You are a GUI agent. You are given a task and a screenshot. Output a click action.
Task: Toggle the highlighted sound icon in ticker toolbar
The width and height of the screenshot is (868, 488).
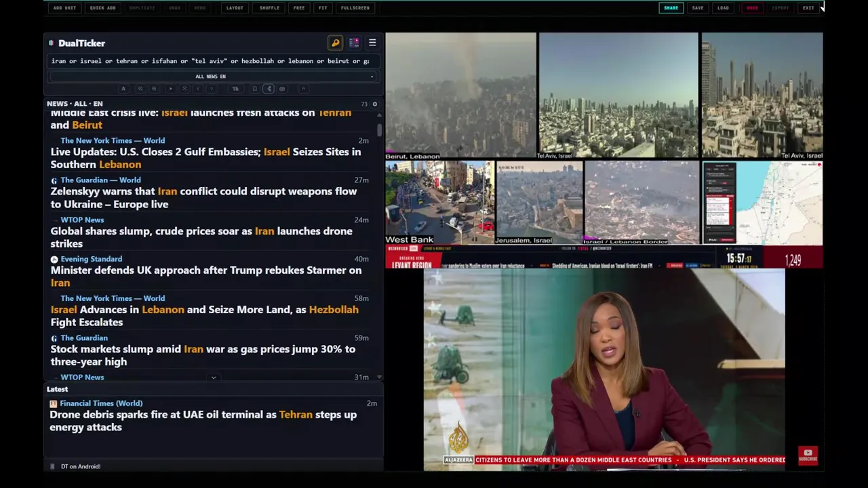[269, 89]
